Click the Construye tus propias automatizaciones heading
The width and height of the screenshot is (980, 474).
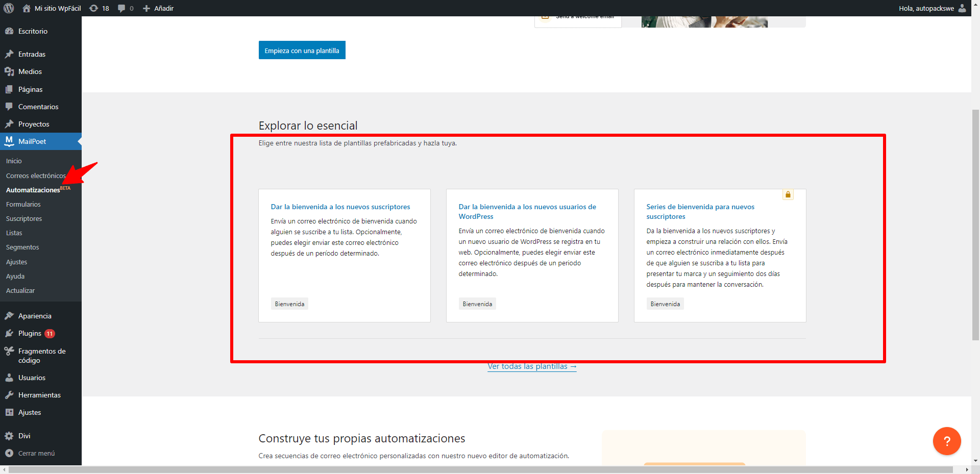[362, 438]
